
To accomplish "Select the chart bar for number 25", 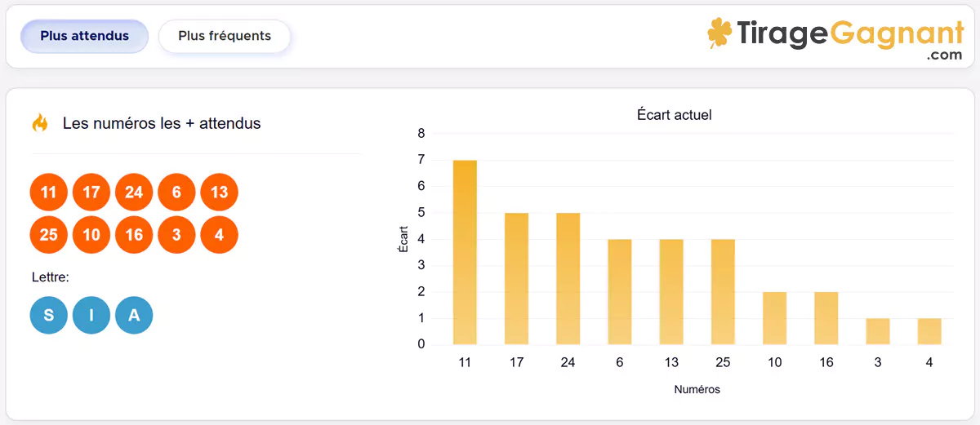I will pyautogui.click(x=723, y=292).
